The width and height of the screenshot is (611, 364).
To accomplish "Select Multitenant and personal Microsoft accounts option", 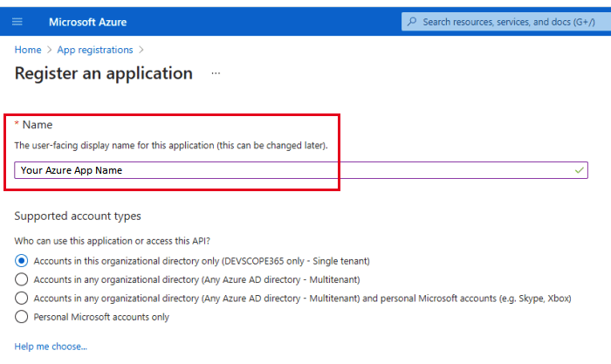I will [x=22, y=299].
